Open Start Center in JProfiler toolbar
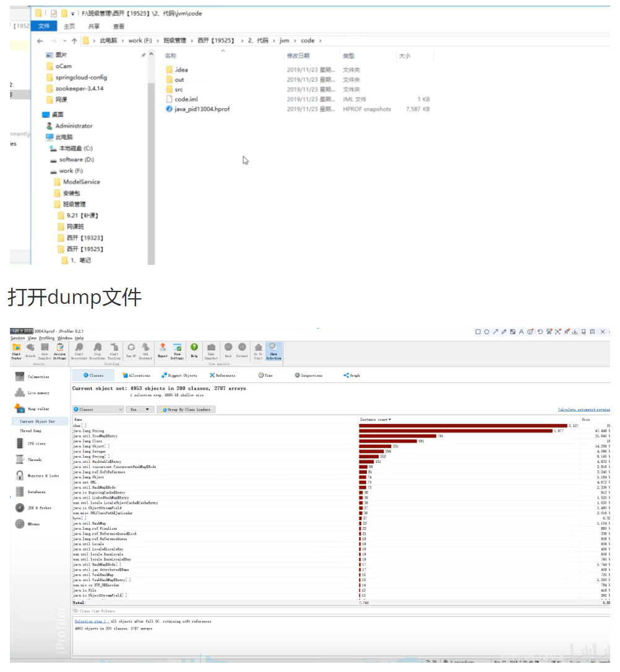 (x=16, y=351)
